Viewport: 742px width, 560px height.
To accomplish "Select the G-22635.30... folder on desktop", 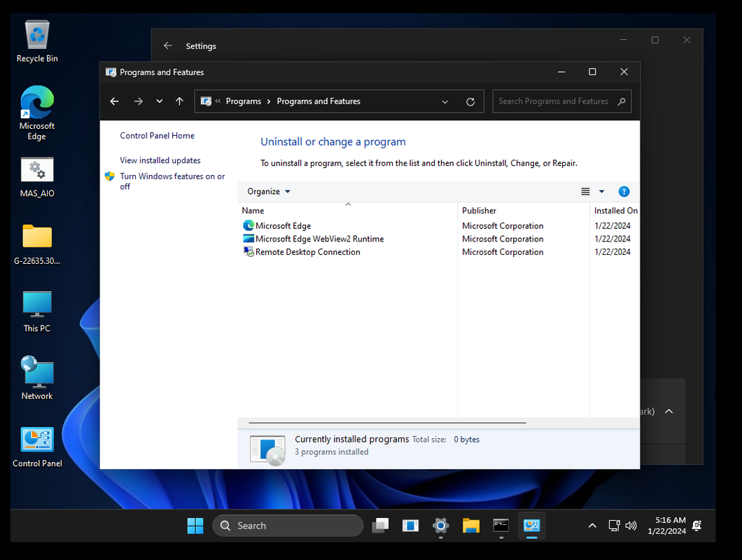I will click(x=37, y=244).
